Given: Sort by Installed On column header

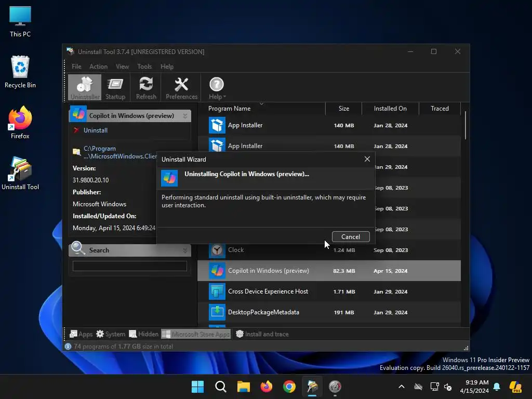Looking at the screenshot, I should point(390,109).
